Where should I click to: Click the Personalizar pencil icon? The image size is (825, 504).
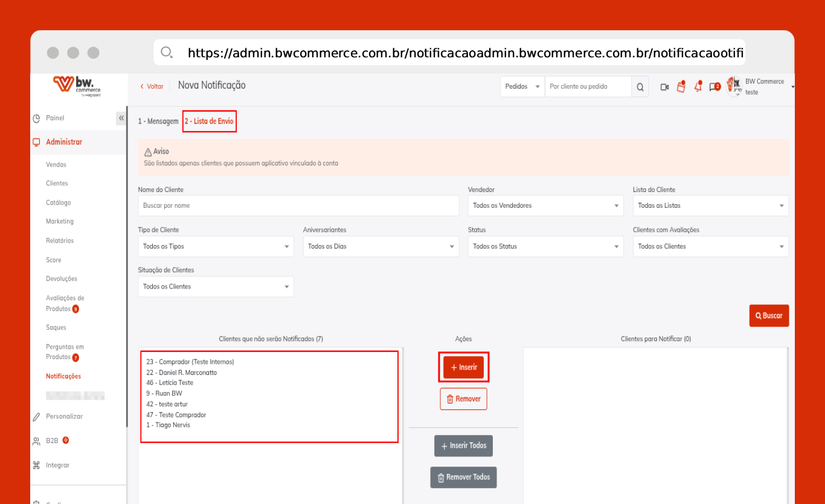pos(36,416)
